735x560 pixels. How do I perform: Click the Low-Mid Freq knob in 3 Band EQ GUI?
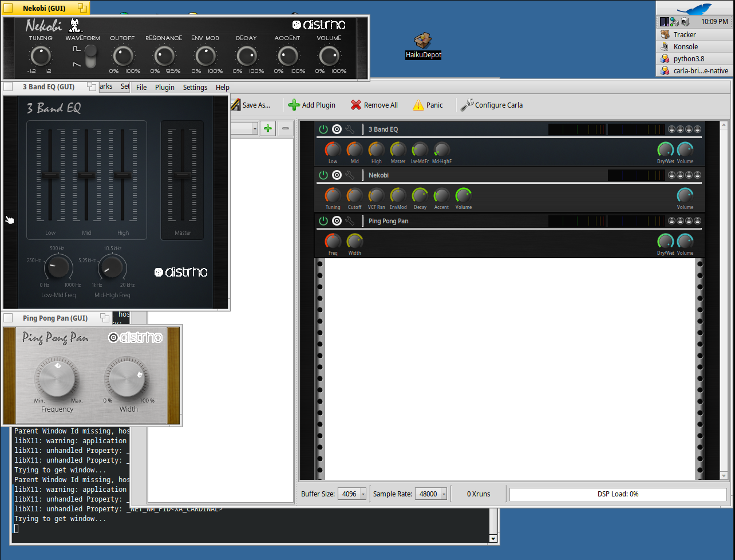58,267
